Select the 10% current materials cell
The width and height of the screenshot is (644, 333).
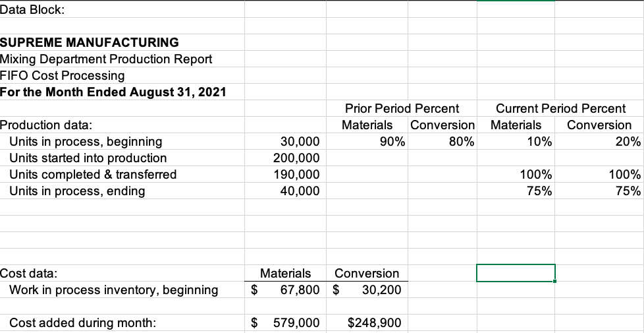point(516,142)
